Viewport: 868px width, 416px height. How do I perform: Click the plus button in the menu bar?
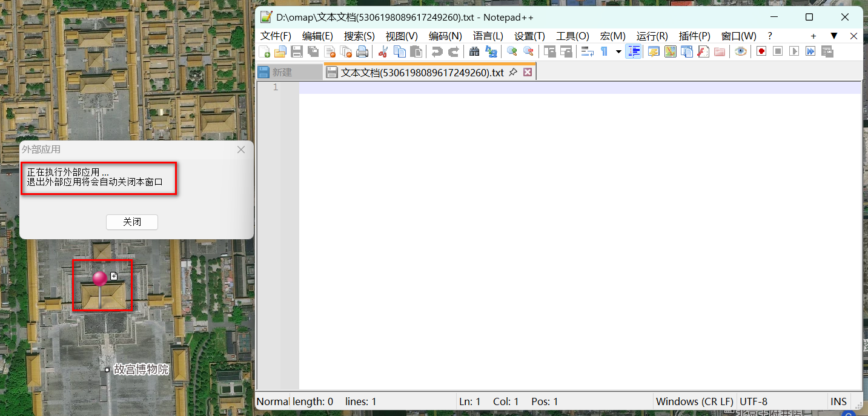coord(813,36)
